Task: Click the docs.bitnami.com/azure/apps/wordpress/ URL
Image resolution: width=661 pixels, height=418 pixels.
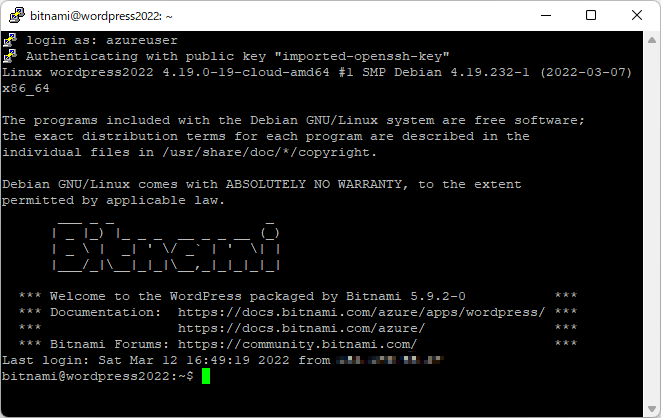Action: (361, 313)
